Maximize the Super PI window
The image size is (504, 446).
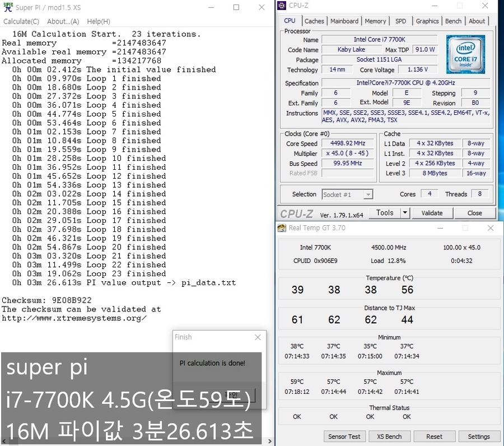pos(236,7)
